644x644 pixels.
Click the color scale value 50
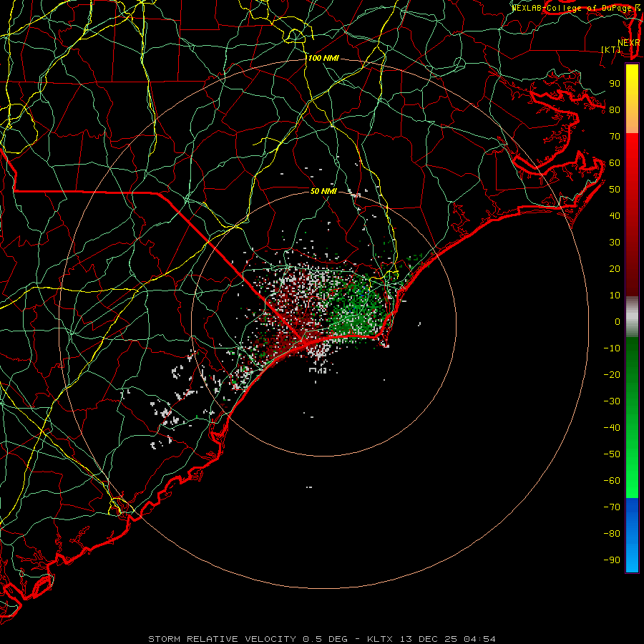(615, 190)
